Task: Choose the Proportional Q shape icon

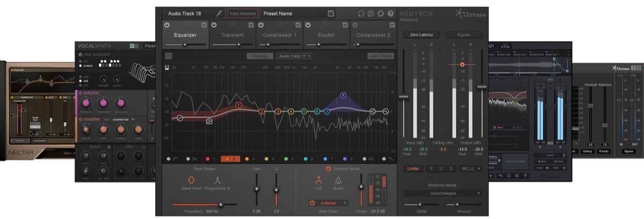Action: 218,181
